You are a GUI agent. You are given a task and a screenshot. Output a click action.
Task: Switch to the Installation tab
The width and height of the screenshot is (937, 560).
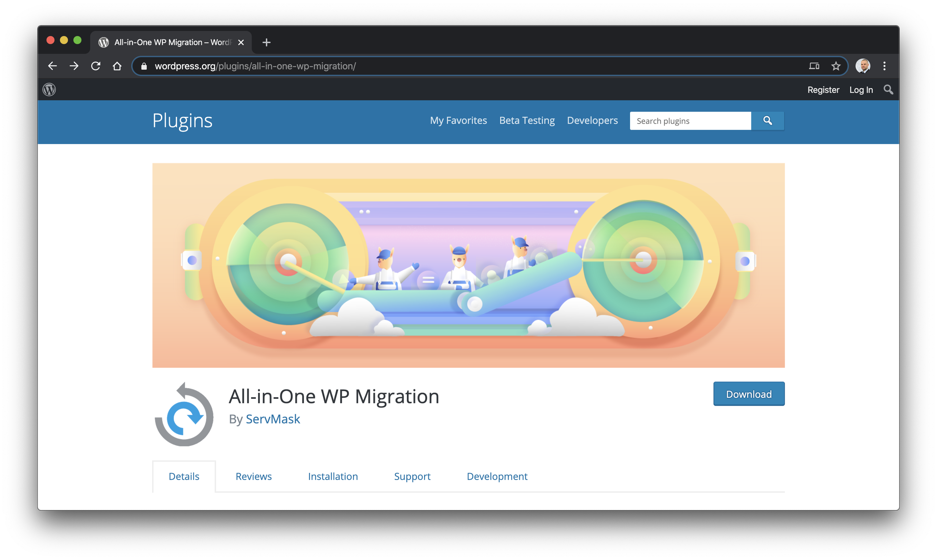pos(333,476)
